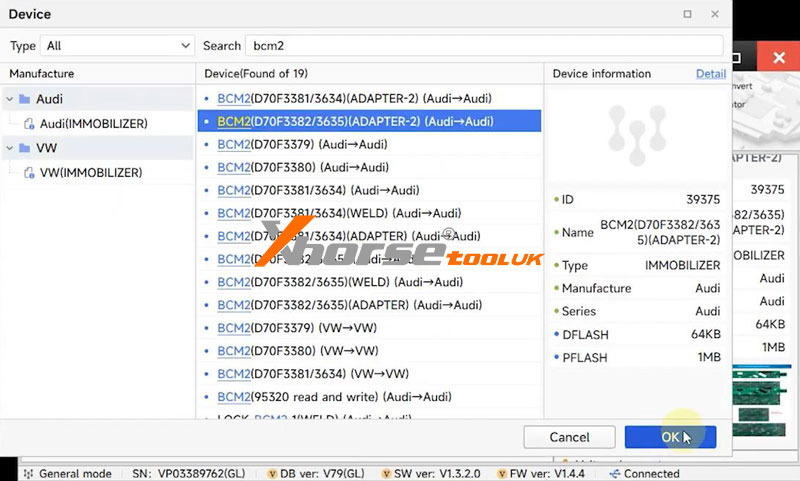Click the VW(IMMOBILIZER) lock file icon
Viewport: 800px width, 481px height.
pyautogui.click(x=30, y=172)
